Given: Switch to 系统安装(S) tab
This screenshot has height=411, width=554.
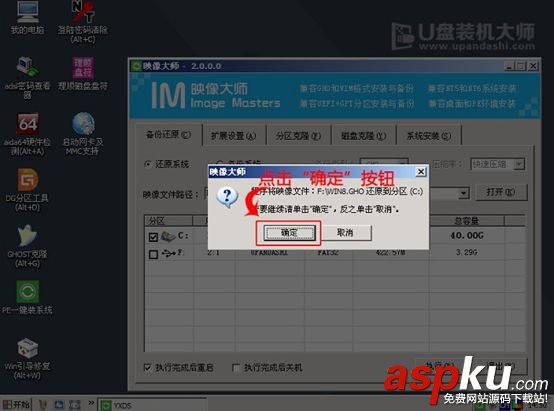Looking at the screenshot, I should click(428, 136).
